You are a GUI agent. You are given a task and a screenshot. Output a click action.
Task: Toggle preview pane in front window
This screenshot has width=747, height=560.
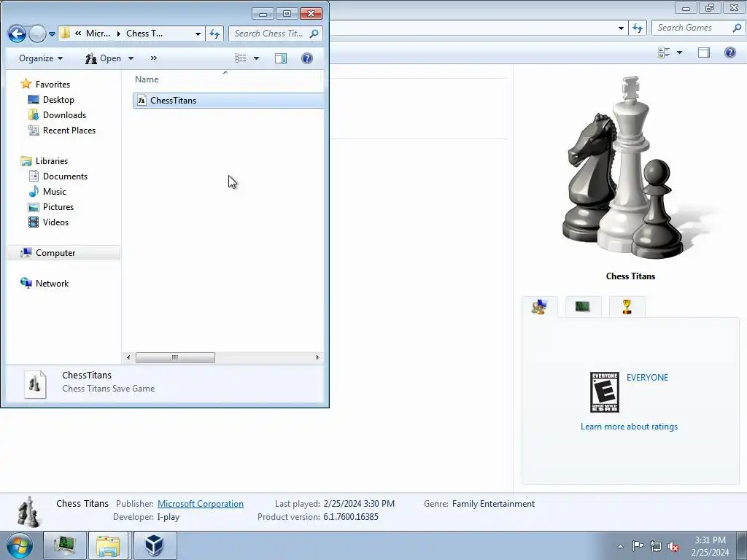281,58
